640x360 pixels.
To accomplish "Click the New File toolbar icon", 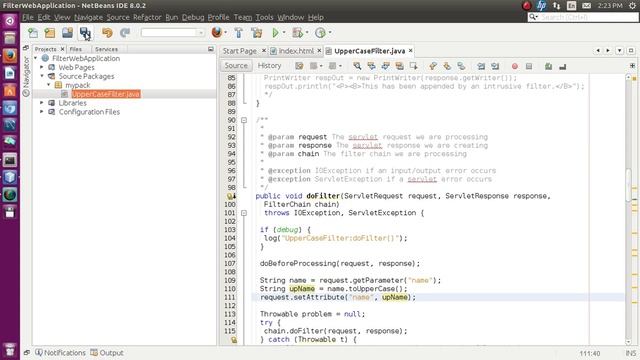I will (x=33, y=33).
